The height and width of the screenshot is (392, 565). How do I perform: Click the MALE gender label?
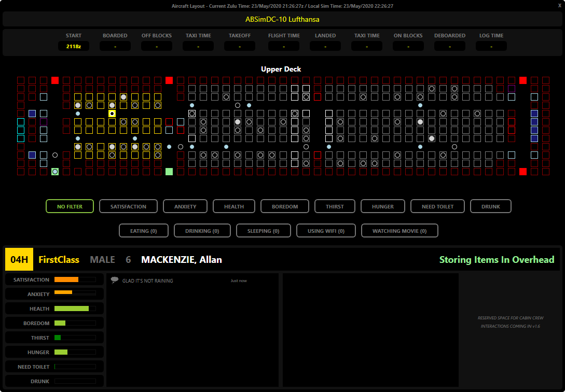click(102, 260)
